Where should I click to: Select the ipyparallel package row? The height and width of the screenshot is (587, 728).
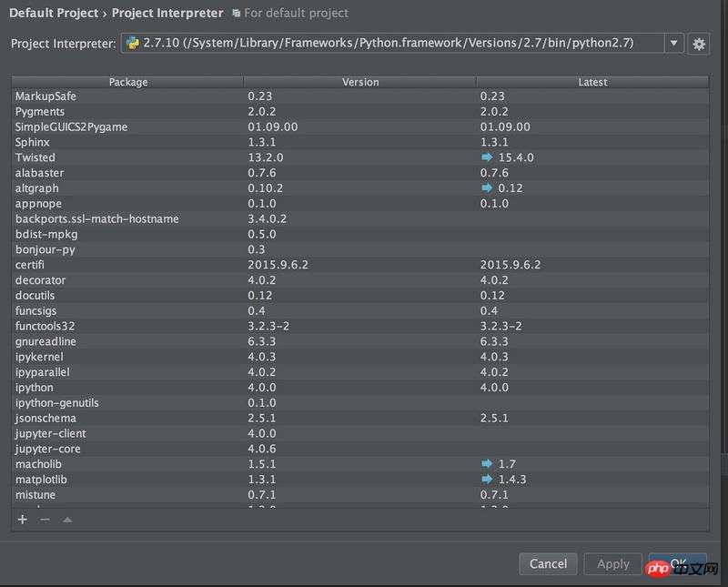(x=360, y=372)
